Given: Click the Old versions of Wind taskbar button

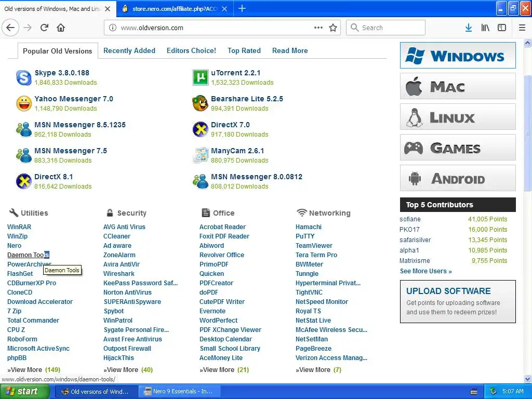Looking at the screenshot, I should [x=96, y=392].
